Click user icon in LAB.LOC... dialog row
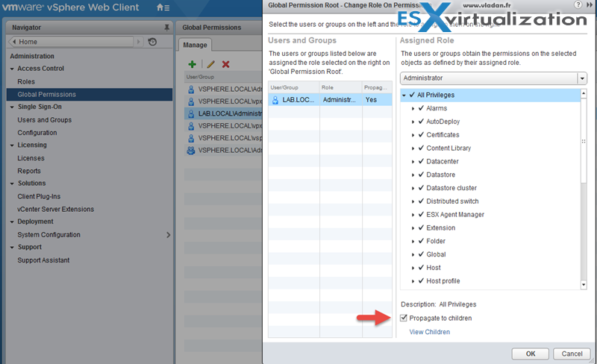The height and width of the screenshot is (364, 597). [275, 100]
